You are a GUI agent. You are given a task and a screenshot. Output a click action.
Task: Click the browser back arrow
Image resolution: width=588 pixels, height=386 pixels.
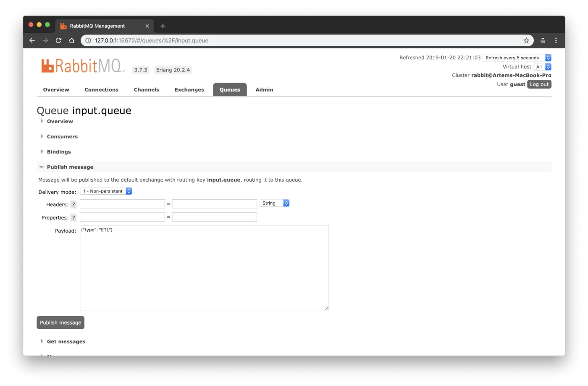click(x=32, y=40)
